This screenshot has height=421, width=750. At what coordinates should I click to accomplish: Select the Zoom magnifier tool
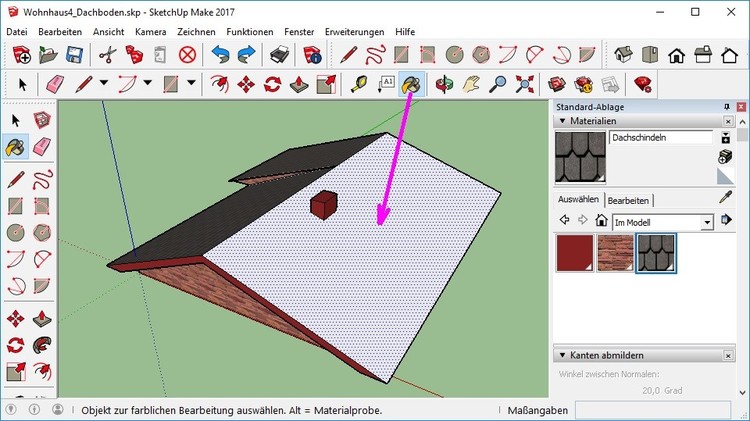497,85
